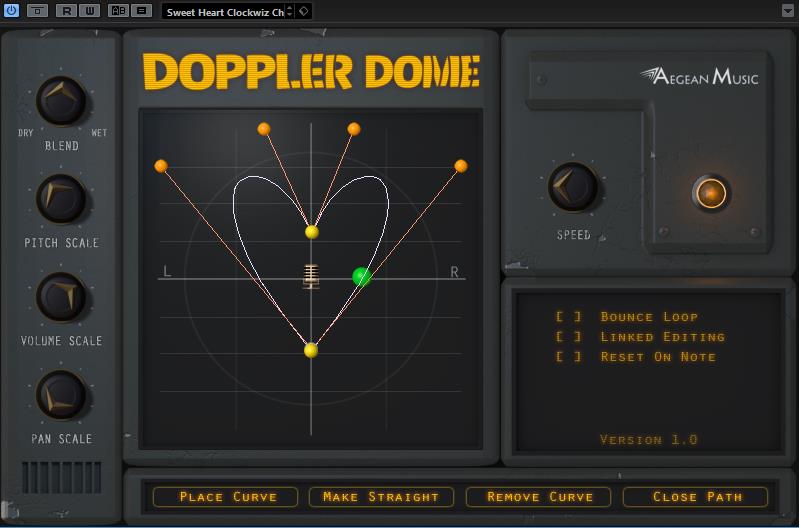The width and height of the screenshot is (799, 528).
Task: Select the lower yellow path node
Action: (311, 350)
